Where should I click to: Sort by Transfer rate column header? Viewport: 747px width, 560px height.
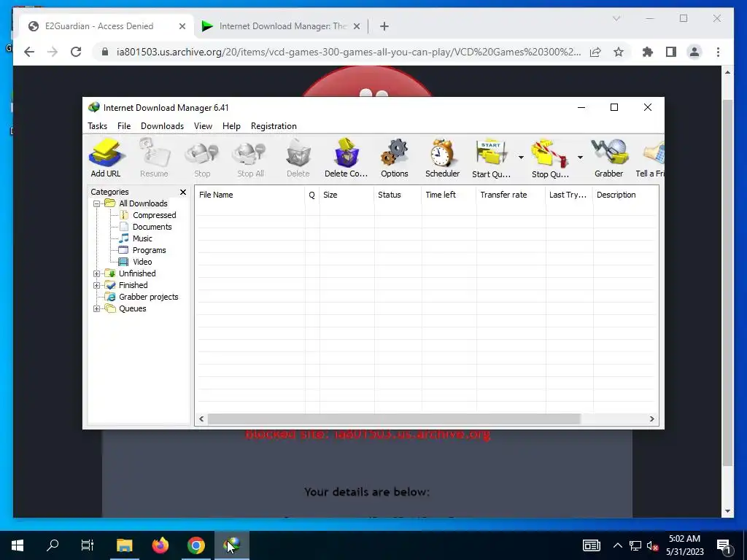click(511, 195)
